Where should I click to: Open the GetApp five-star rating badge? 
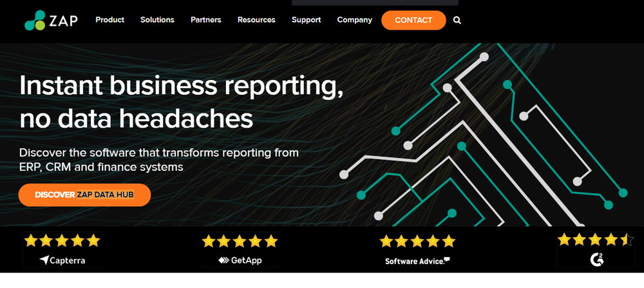[240, 249]
